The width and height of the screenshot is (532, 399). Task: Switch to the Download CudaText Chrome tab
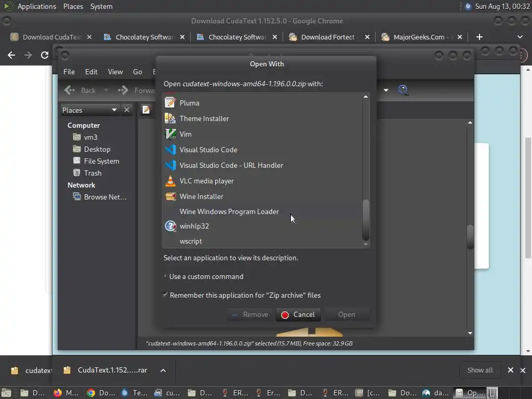pos(51,37)
